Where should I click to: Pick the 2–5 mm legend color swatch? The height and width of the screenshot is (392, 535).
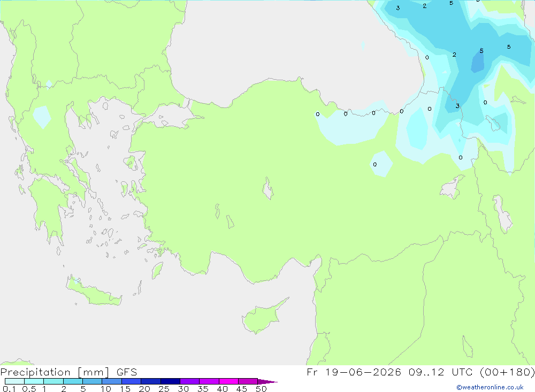[73, 381]
